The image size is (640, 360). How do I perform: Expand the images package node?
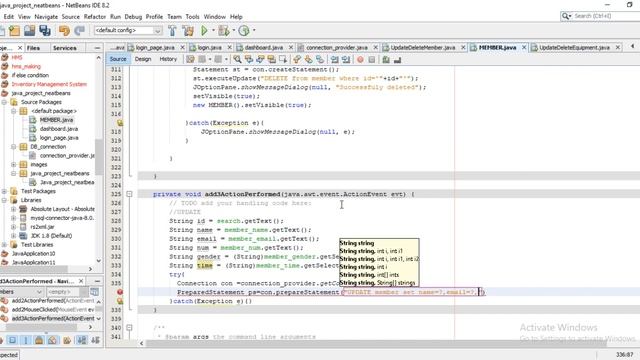tap(13, 164)
